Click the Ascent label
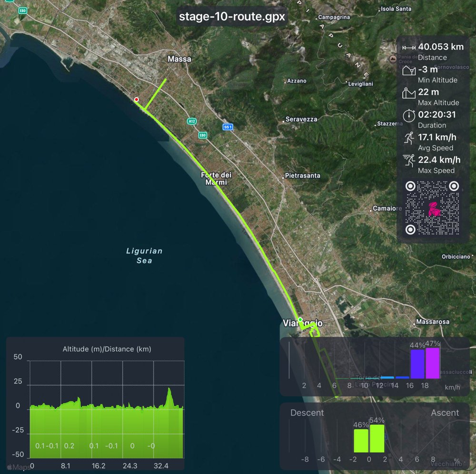476x474 pixels. coord(445,413)
